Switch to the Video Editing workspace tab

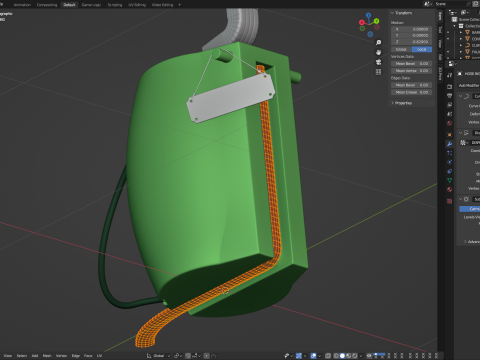pyautogui.click(x=162, y=5)
